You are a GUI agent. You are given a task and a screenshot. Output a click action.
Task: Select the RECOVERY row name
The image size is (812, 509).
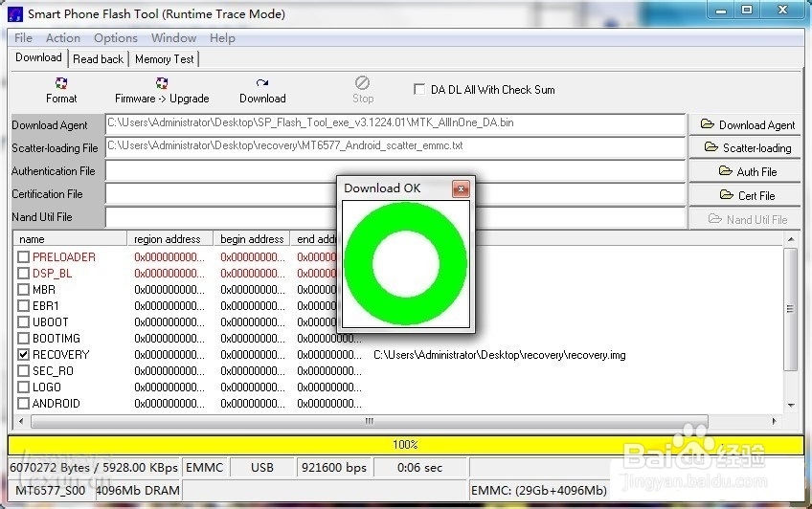coord(60,354)
